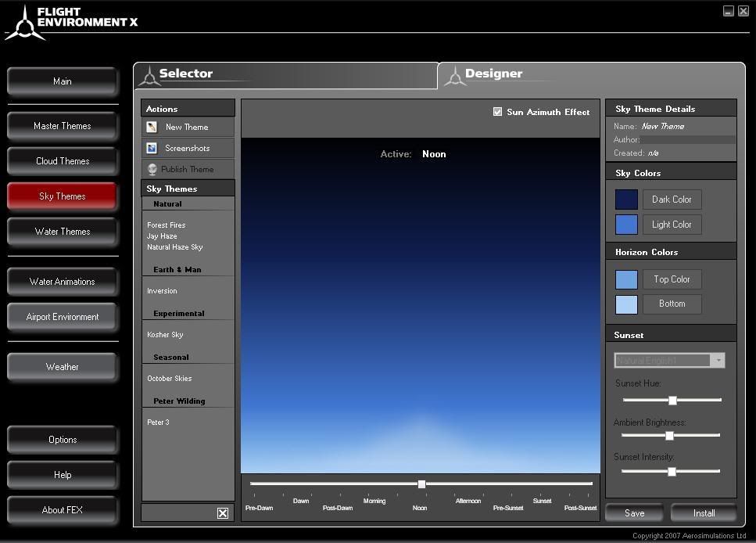
Task: Select the October Skies theme
Action: pyautogui.click(x=170, y=379)
